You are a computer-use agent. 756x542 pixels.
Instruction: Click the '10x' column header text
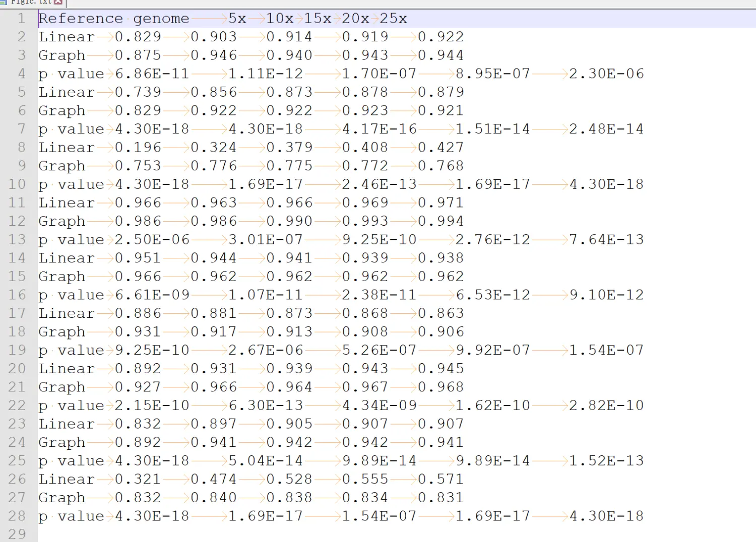280,19
